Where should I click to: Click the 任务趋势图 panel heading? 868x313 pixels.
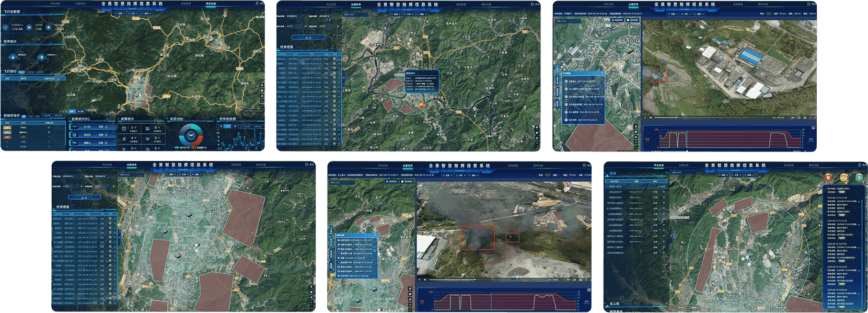tap(227, 119)
